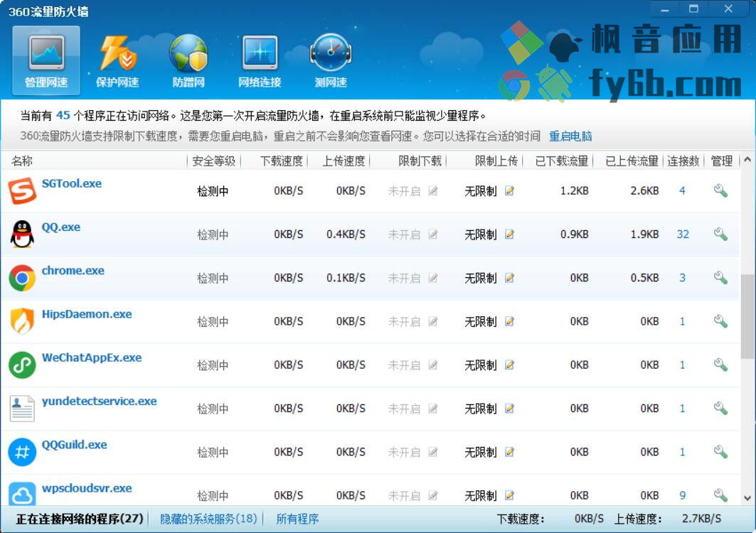Click 无限制 upload value for QQ.exe

(480, 235)
